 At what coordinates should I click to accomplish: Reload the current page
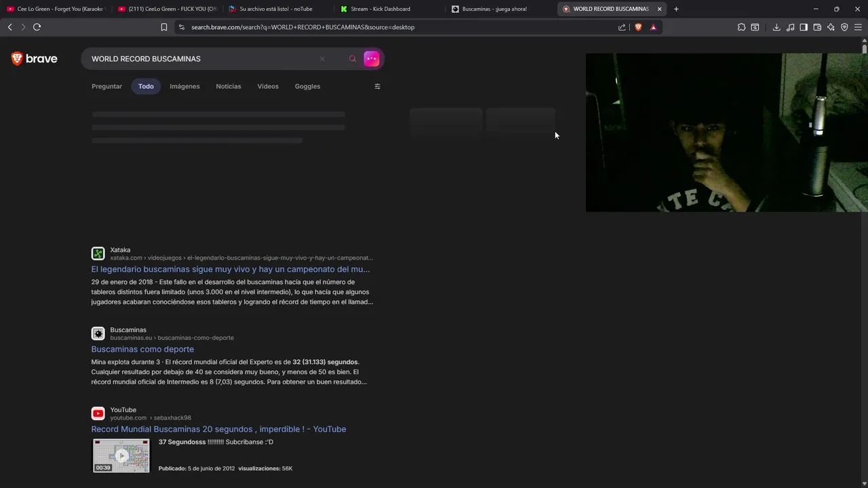pos(37,27)
